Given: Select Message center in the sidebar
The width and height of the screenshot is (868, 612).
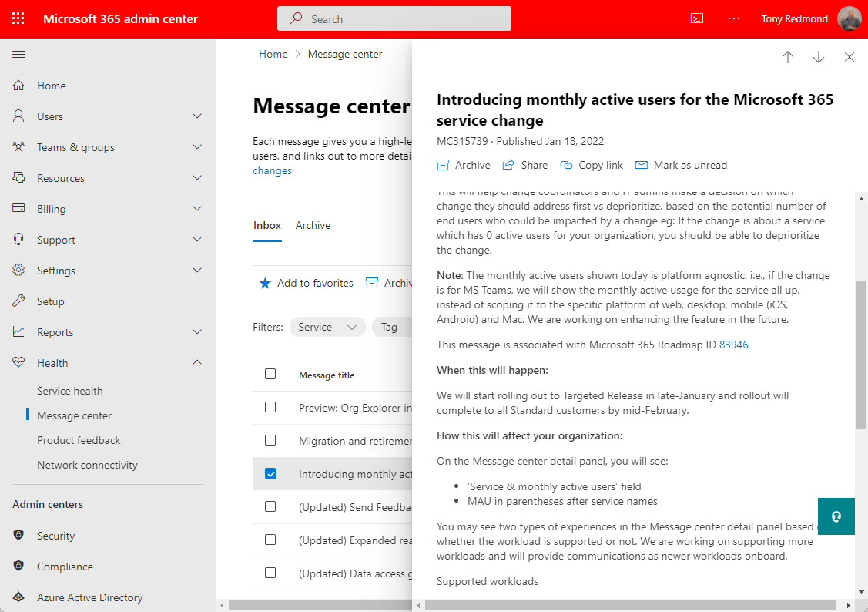Looking at the screenshot, I should pos(74,415).
